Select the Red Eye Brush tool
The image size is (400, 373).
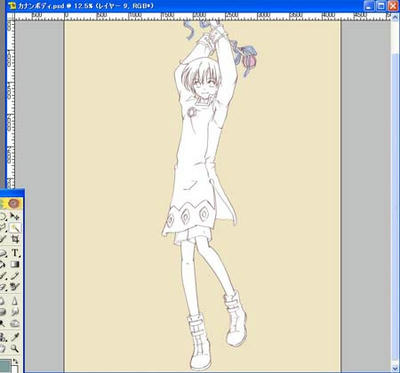[x=15, y=286]
